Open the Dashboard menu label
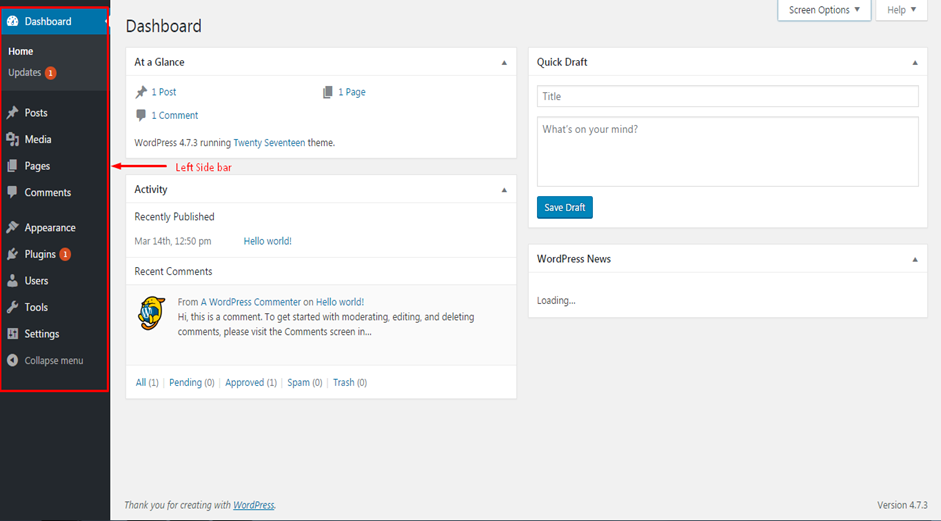This screenshot has width=941, height=521. pyautogui.click(x=48, y=21)
